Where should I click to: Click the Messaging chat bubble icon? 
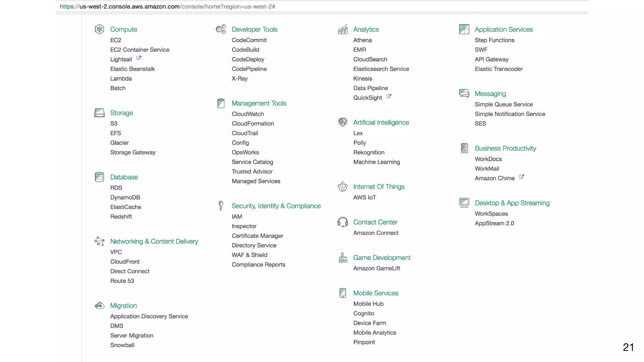(464, 93)
